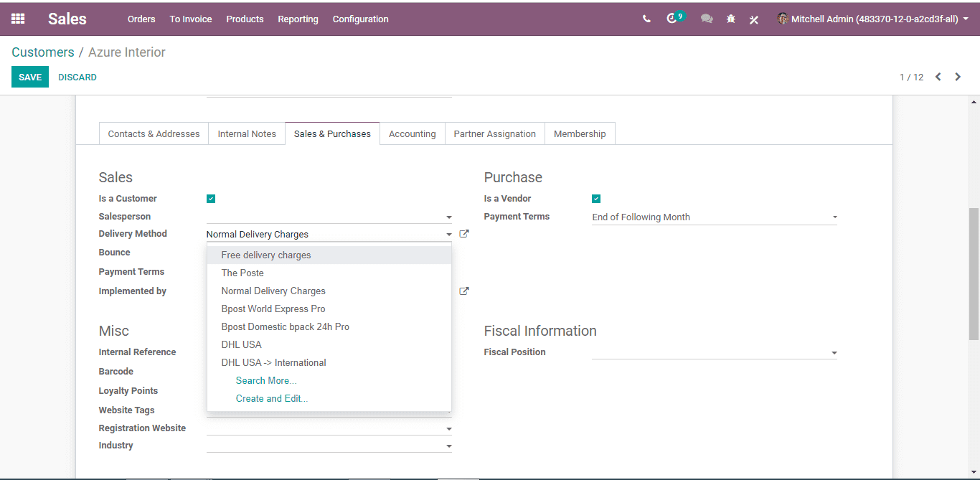980x480 pixels.
Task: Switch to Internal Notes tab
Action: coord(247,133)
